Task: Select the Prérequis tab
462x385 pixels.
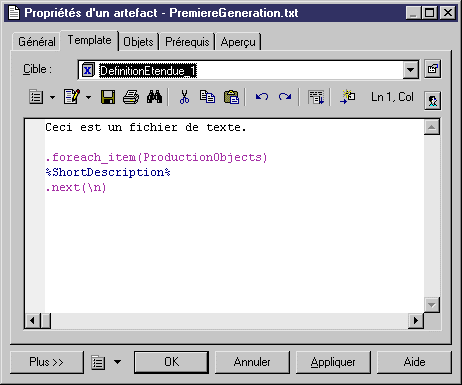Action: coord(187,42)
